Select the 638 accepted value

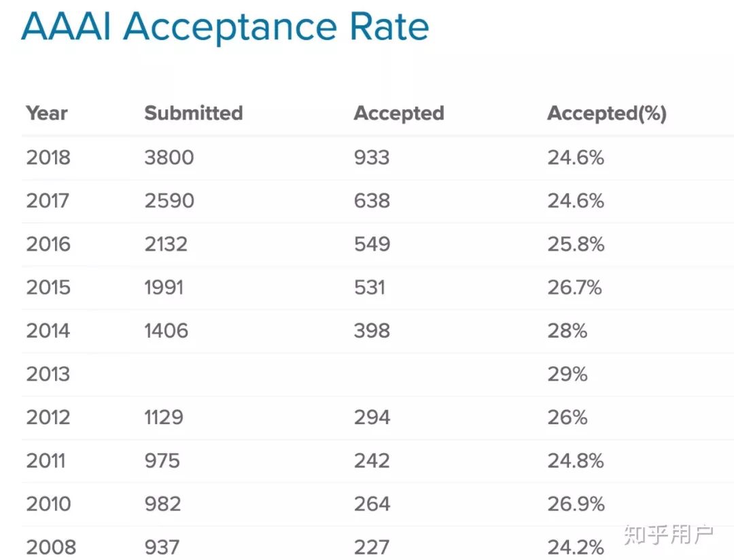pyautogui.click(x=372, y=201)
